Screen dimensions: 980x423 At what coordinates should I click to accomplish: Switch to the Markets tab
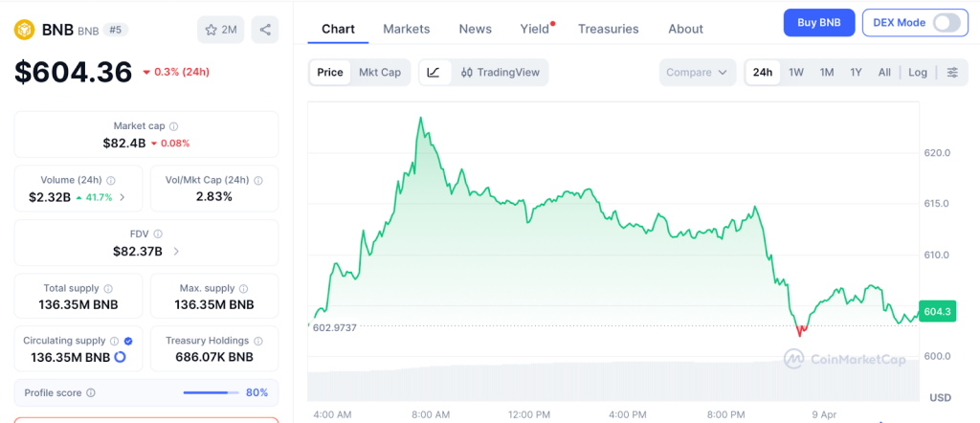click(x=406, y=29)
